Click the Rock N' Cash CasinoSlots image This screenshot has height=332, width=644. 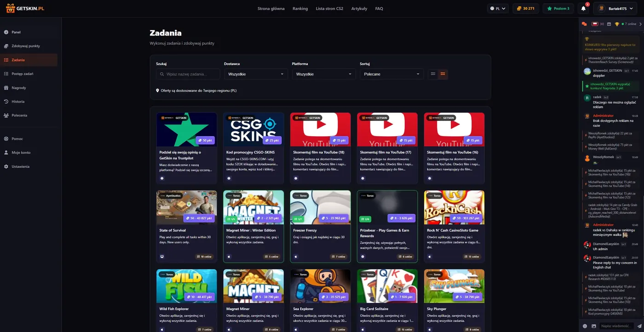454,207
